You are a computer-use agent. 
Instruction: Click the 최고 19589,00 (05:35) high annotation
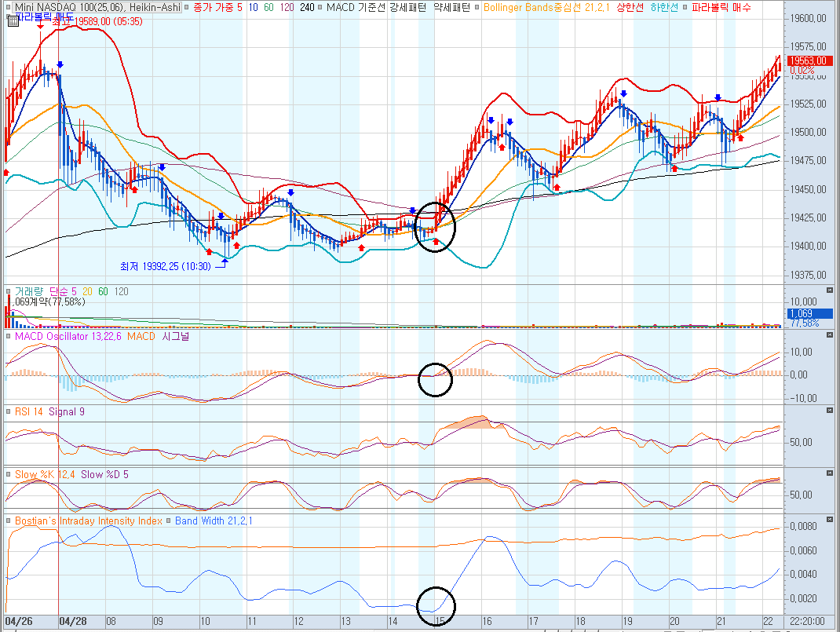[97, 21]
